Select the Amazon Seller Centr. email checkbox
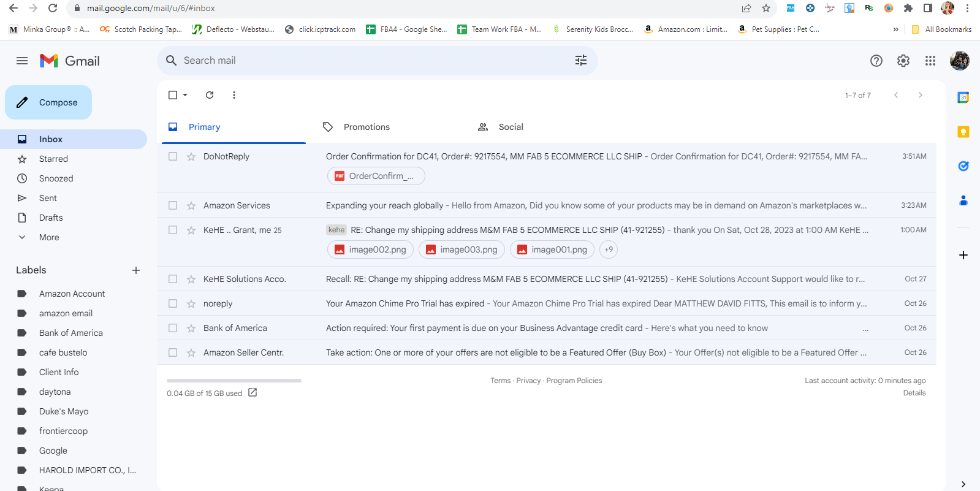The image size is (980, 491). (x=173, y=352)
